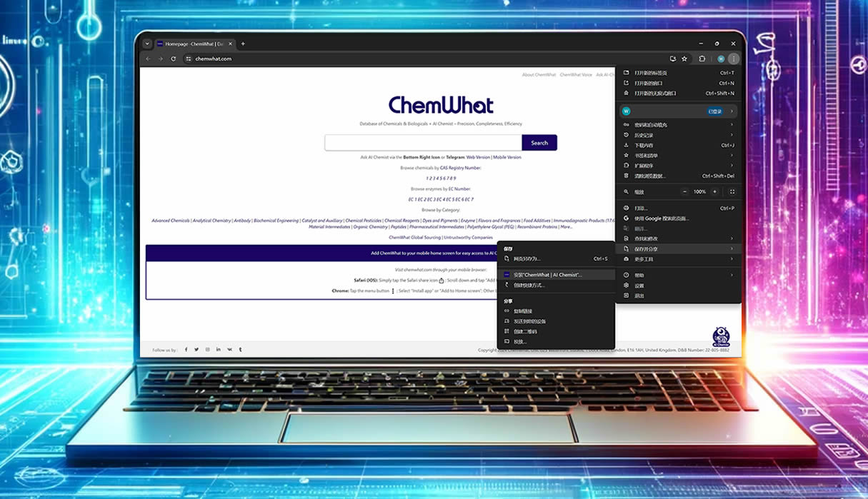This screenshot has width=868, height=499.
Task: Select the Google search this page item
Action: tap(679, 218)
